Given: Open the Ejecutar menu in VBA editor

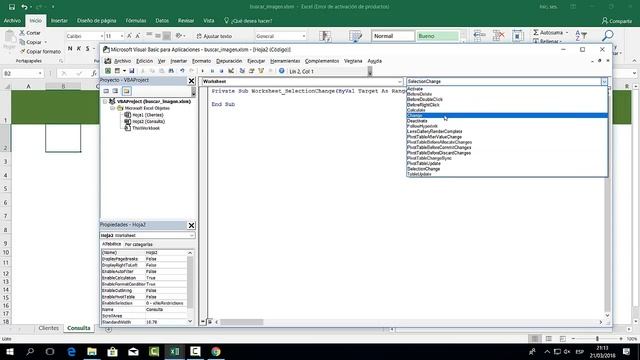Looking at the screenshot, I should point(256,61).
